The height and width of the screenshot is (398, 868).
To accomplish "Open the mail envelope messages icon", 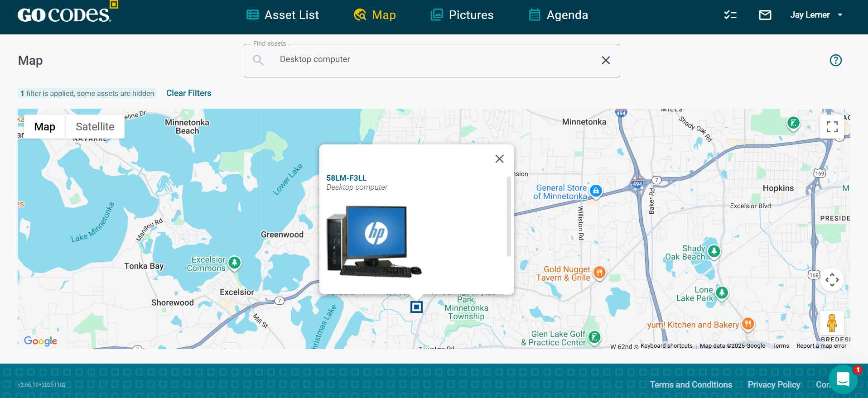I will (765, 15).
